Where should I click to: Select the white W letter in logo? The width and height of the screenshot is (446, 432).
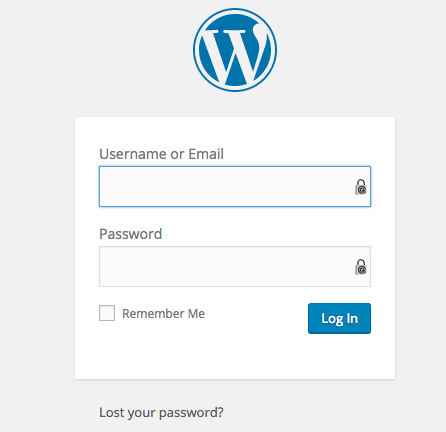click(235, 55)
